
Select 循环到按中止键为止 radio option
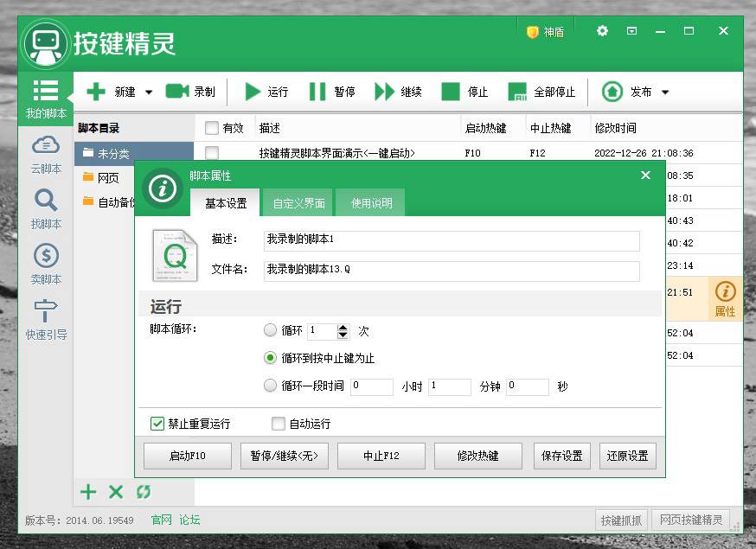tap(270, 358)
